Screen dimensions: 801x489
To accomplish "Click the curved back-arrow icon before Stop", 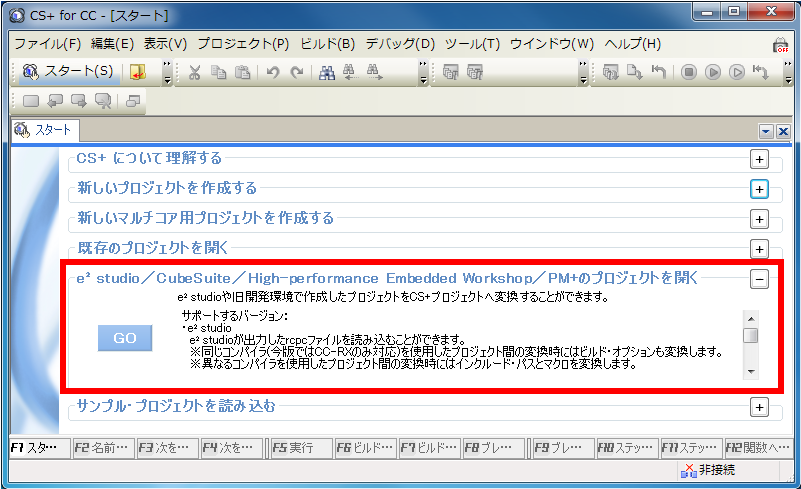I will (x=658, y=73).
